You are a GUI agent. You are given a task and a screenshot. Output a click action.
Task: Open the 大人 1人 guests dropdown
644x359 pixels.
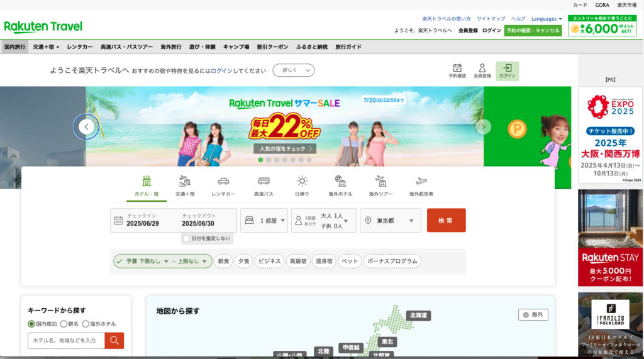324,221
